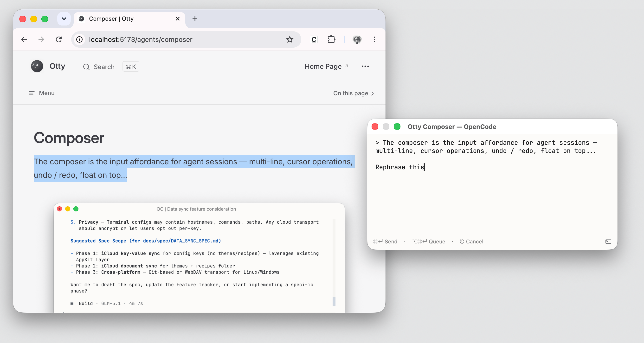Go back in browser history
The height and width of the screenshot is (343, 644).
(24, 39)
